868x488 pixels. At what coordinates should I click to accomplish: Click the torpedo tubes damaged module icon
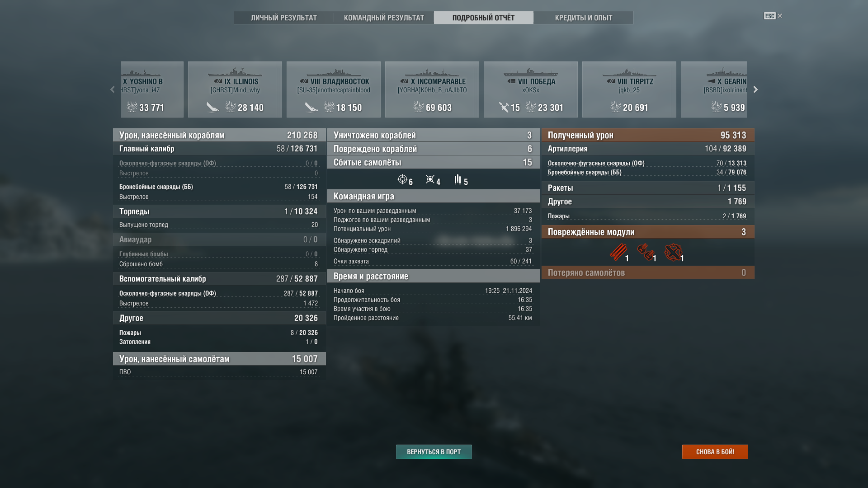click(x=618, y=252)
